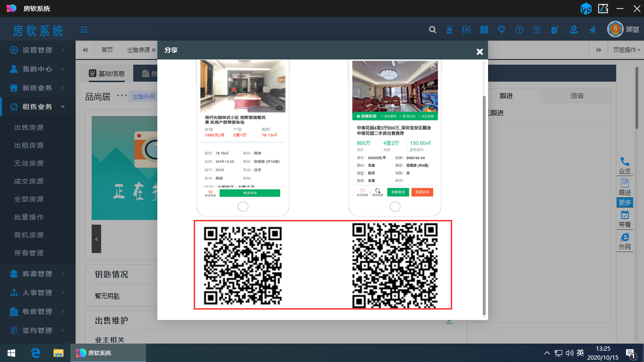Close the 出售房源 page tab

point(154,50)
